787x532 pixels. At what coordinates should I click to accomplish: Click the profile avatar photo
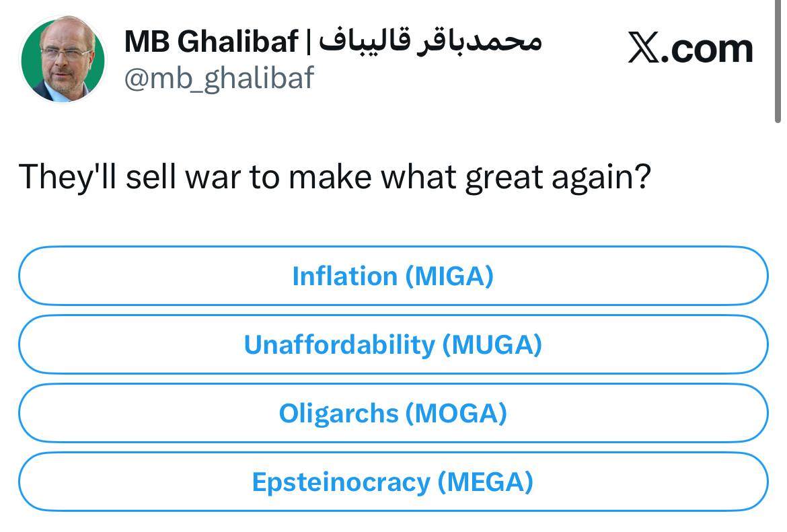[62, 60]
